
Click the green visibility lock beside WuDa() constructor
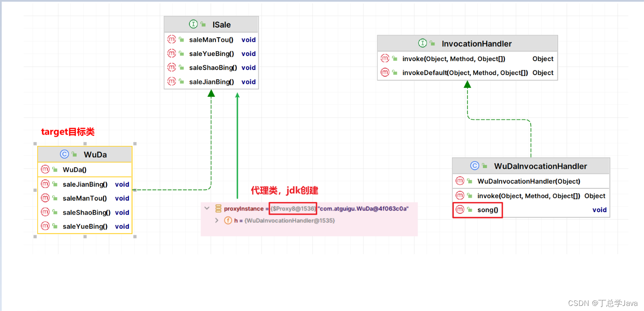coord(55,169)
